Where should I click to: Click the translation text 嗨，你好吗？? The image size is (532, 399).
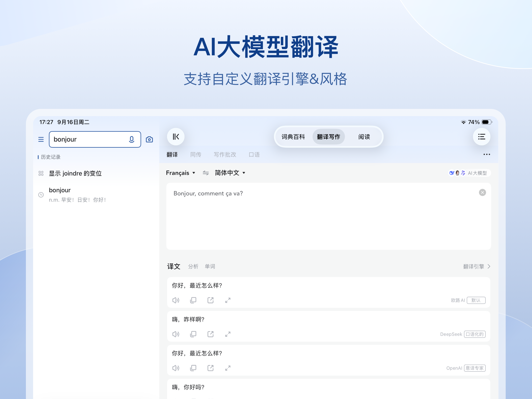point(188,387)
